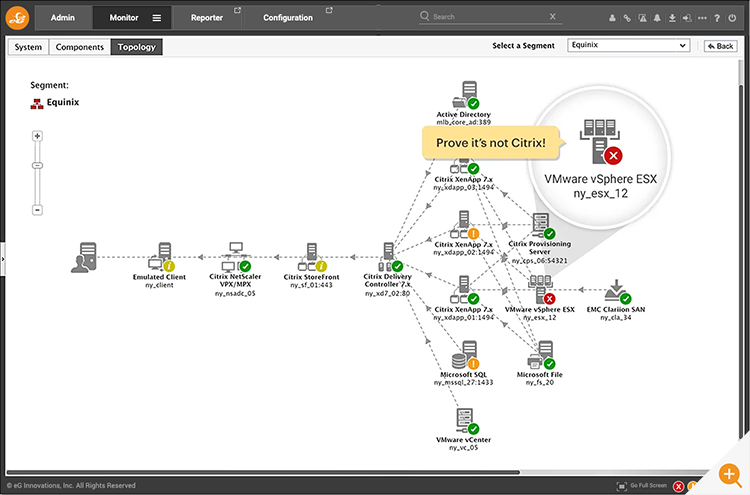
Task: Click the Back button
Action: pyautogui.click(x=720, y=46)
